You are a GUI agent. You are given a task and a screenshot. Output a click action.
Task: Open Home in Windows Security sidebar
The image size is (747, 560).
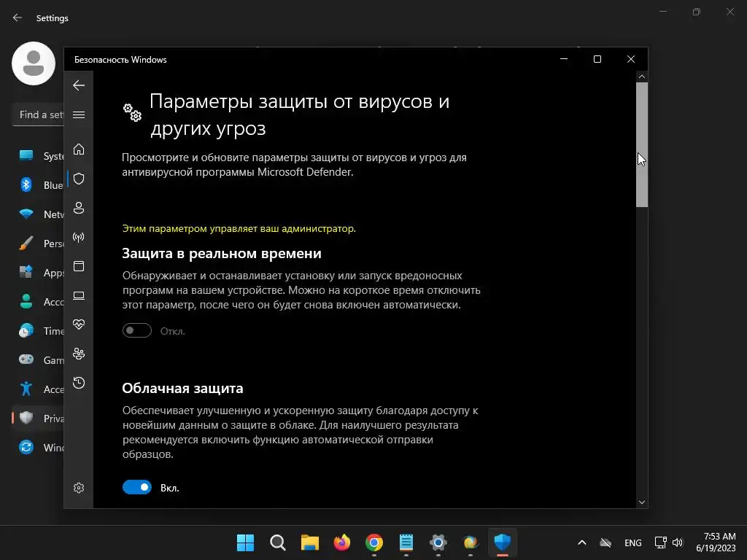(x=79, y=149)
